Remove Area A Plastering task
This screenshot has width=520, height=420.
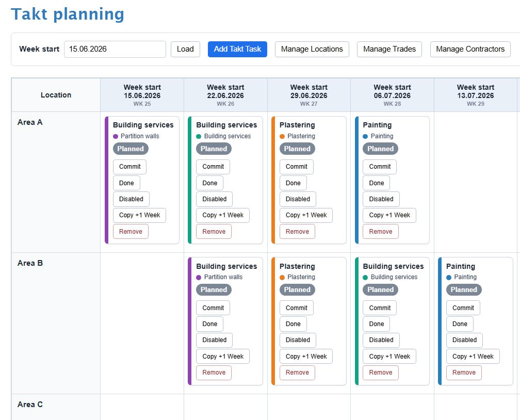point(297,231)
